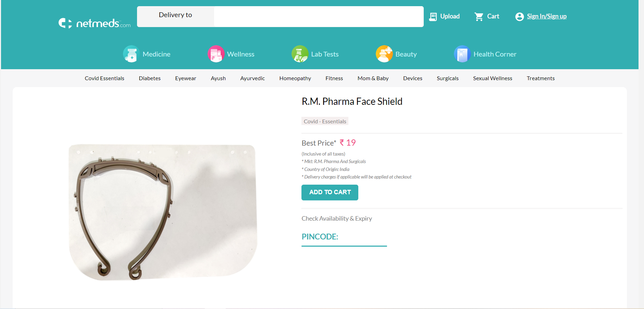Click the netmeds.com logo

(94, 23)
